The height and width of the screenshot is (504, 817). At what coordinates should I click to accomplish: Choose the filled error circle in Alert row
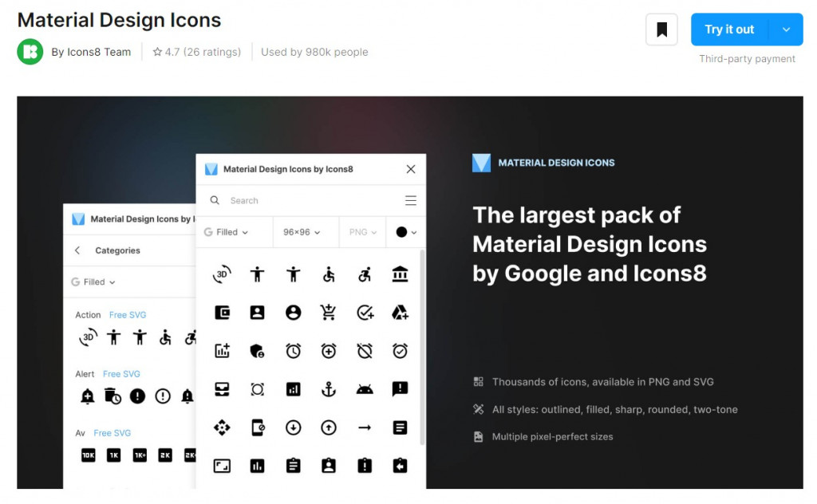click(137, 396)
